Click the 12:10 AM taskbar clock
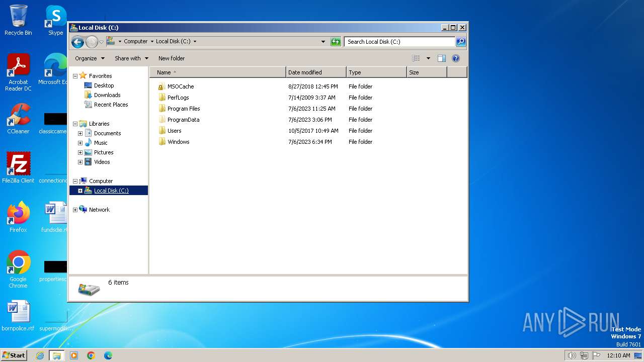This screenshot has height=362, width=644. 618,355
